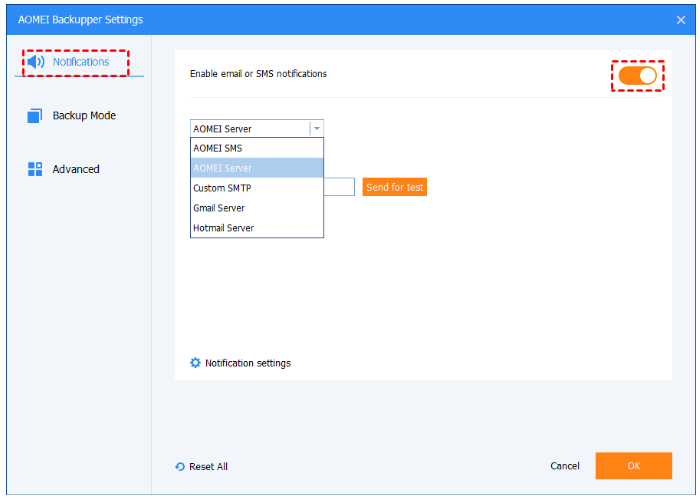
Task: Click the Advanced grid icon
Action: click(35, 169)
